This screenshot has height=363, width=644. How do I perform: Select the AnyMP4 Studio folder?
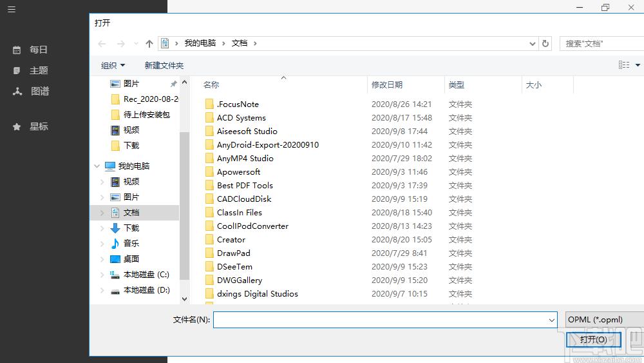(x=240, y=158)
